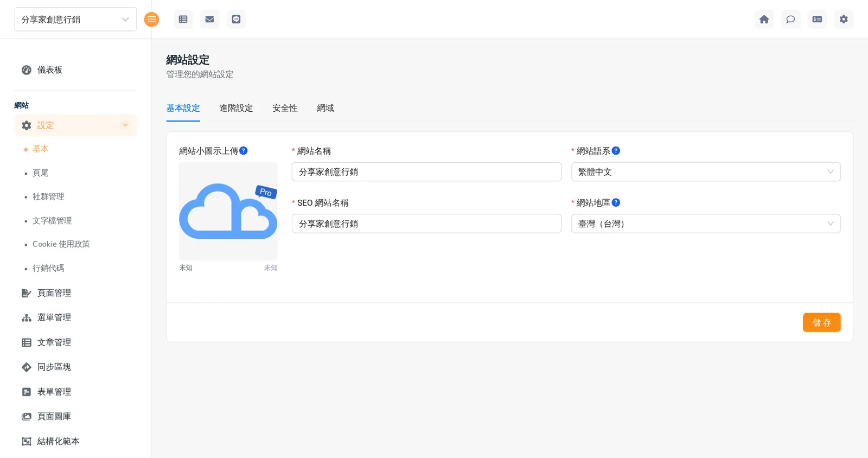The height and width of the screenshot is (458, 868).
Task: Select 文字檔管理 in the sidebar
Action: tap(52, 220)
